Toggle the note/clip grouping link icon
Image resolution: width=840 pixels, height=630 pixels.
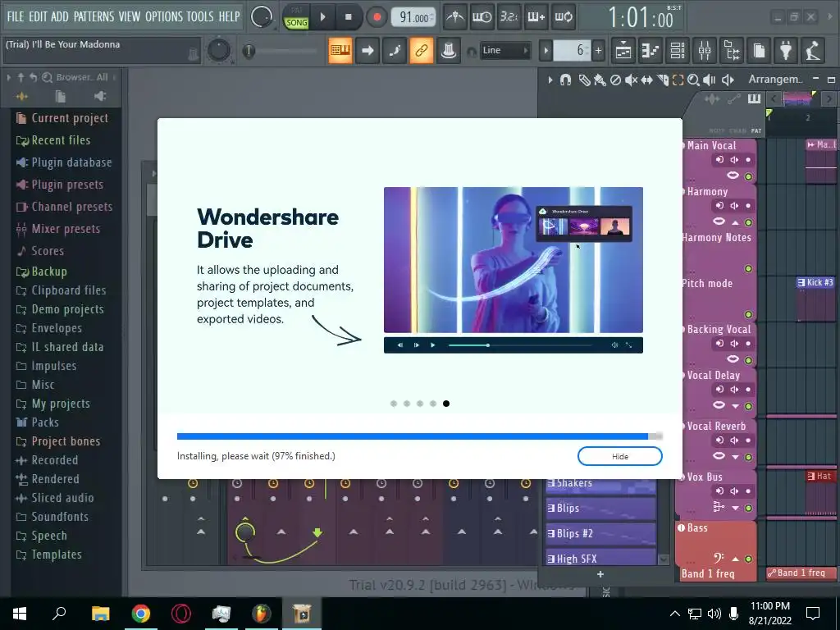[422, 50]
